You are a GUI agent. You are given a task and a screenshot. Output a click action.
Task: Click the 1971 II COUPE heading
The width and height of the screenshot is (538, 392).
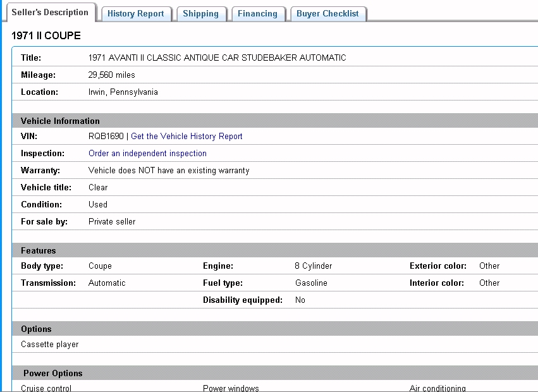[46, 36]
